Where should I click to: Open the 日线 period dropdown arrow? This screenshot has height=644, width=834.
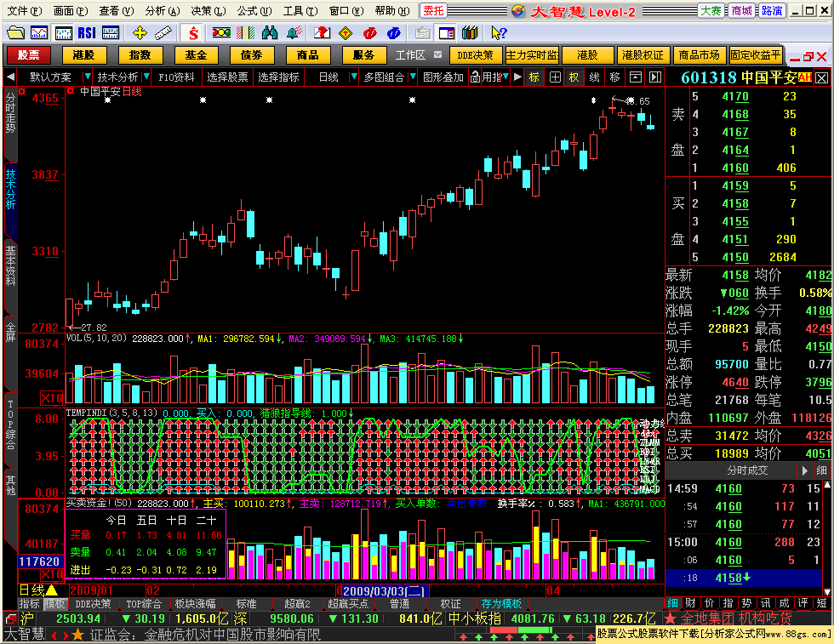coord(352,77)
